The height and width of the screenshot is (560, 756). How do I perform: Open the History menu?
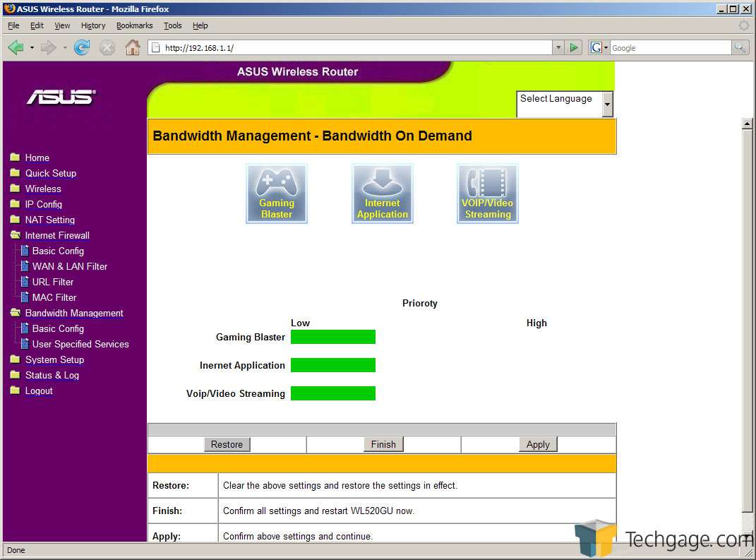[x=93, y=25]
